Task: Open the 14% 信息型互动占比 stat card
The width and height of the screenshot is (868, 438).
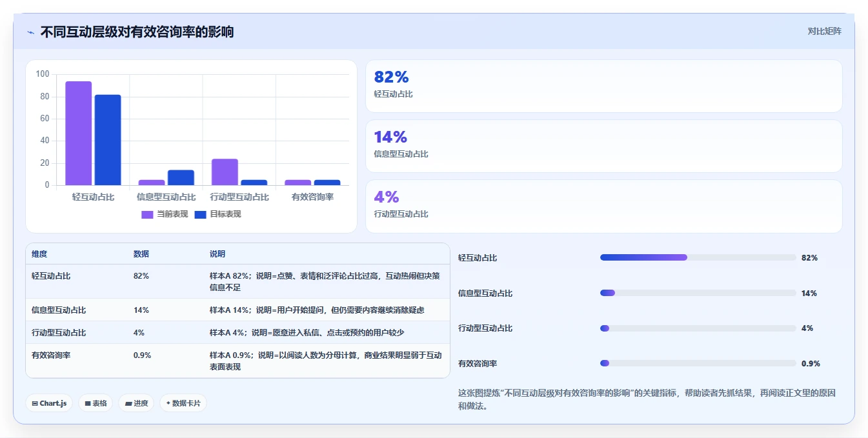Action: (x=603, y=146)
